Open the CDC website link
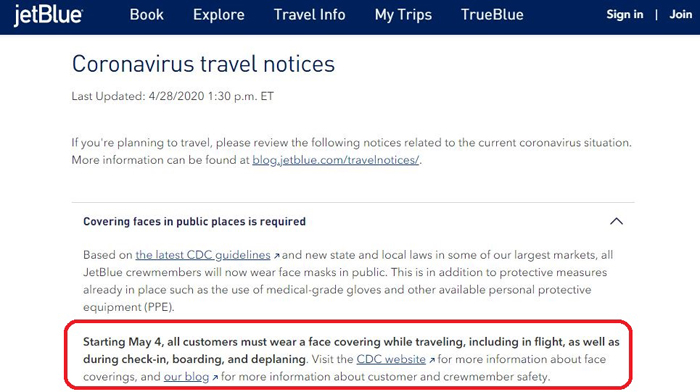The width and height of the screenshot is (700, 392). [x=391, y=359]
